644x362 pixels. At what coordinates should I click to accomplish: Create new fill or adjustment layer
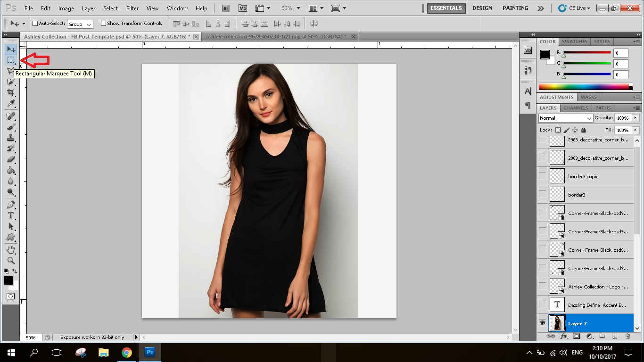(x=589, y=336)
